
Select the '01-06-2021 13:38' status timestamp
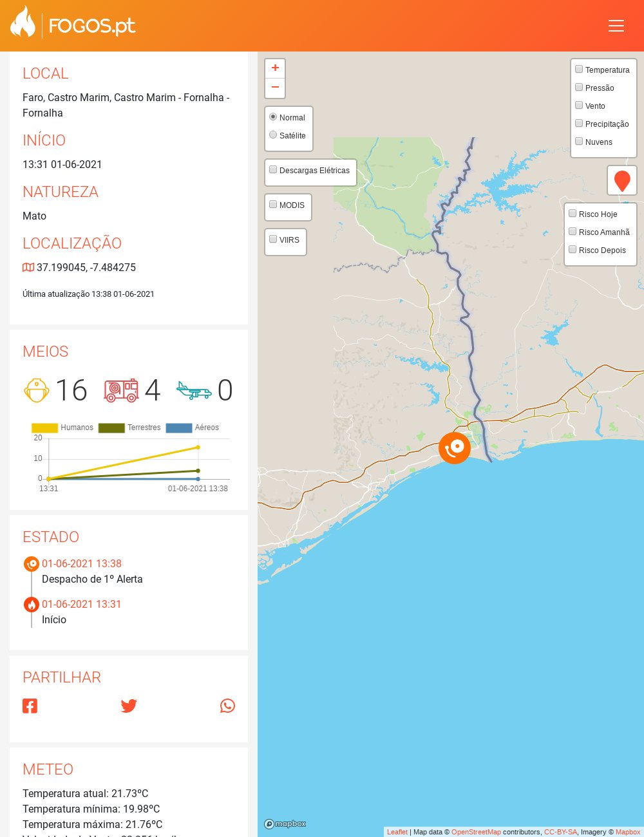(82, 563)
